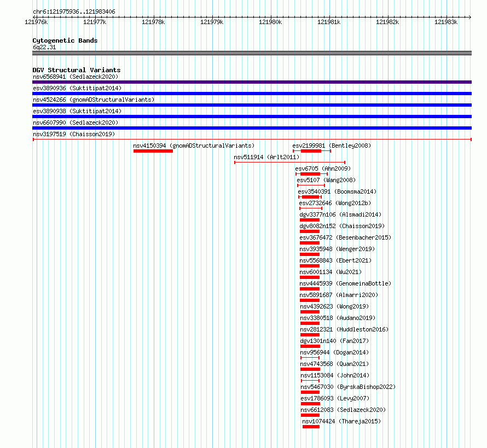Open dgv1301n140 (Fan2017) label

(x=334, y=341)
